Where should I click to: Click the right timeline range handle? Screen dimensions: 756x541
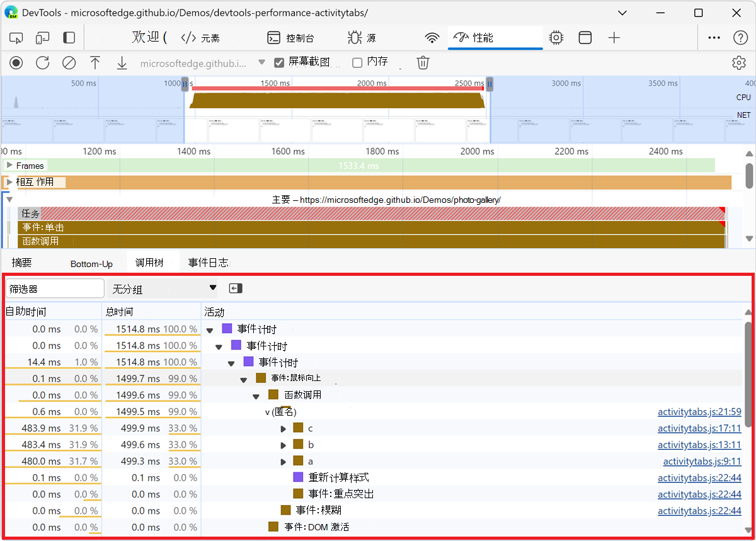tap(490, 84)
